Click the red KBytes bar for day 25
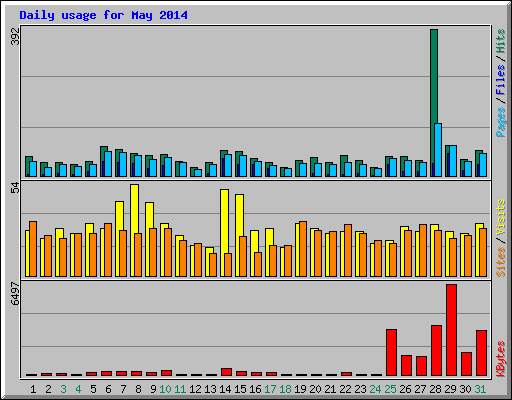The height and width of the screenshot is (400, 512). (391, 352)
